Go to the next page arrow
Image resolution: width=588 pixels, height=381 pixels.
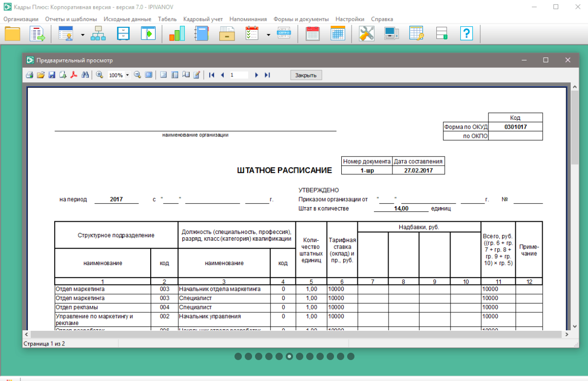coord(256,75)
